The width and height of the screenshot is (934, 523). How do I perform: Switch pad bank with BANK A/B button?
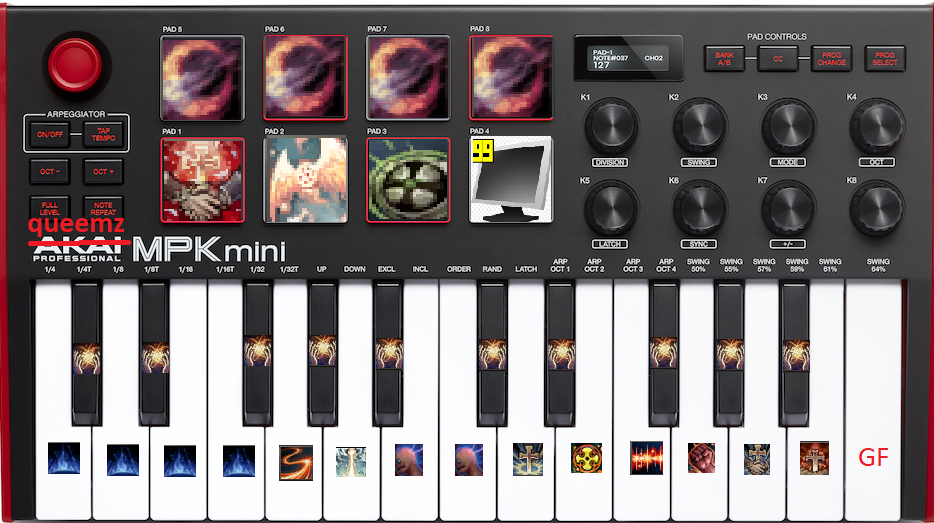click(723, 59)
